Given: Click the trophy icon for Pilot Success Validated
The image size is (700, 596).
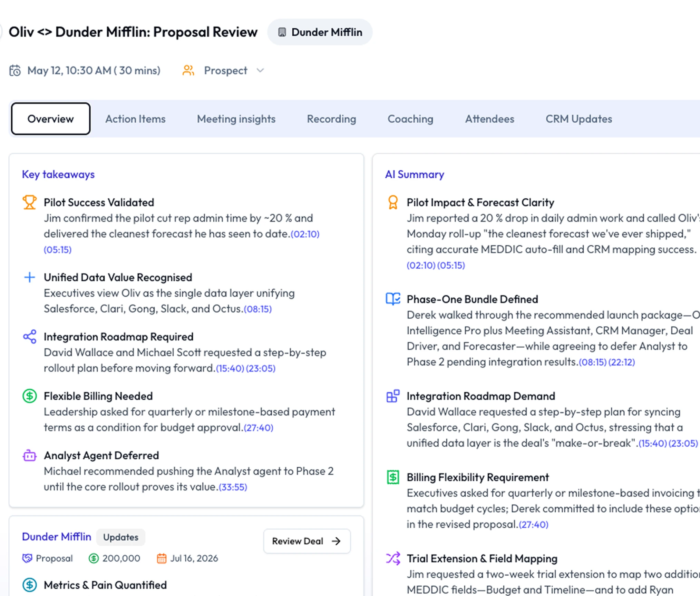Looking at the screenshot, I should pyautogui.click(x=30, y=202).
